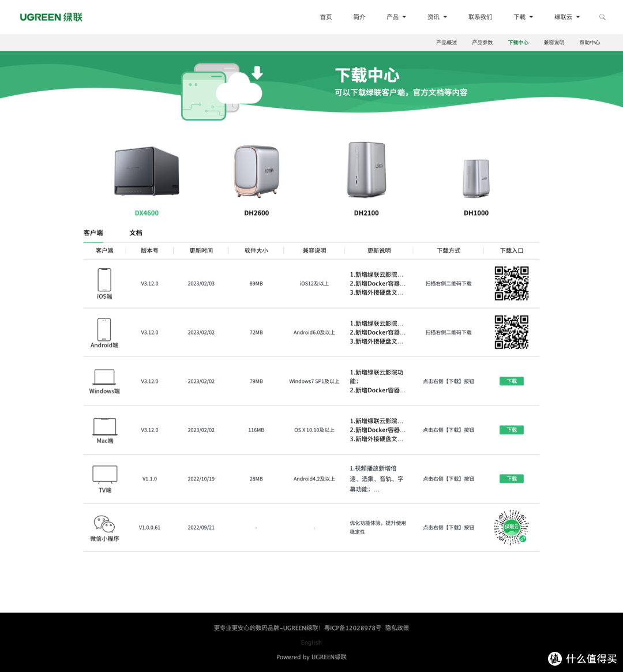Click the 绿联云 mini-program code image
623x672 pixels.
[x=511, y=527]
